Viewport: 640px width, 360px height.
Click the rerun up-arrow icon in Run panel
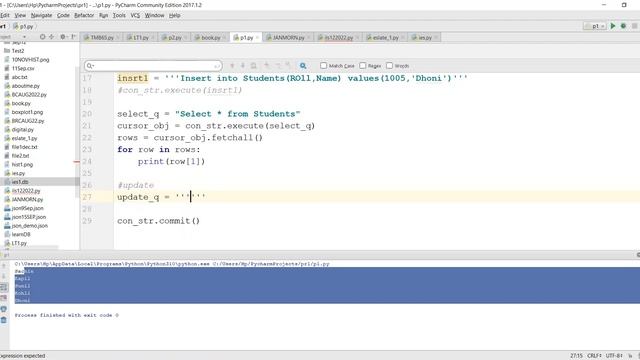click(4, 266)
